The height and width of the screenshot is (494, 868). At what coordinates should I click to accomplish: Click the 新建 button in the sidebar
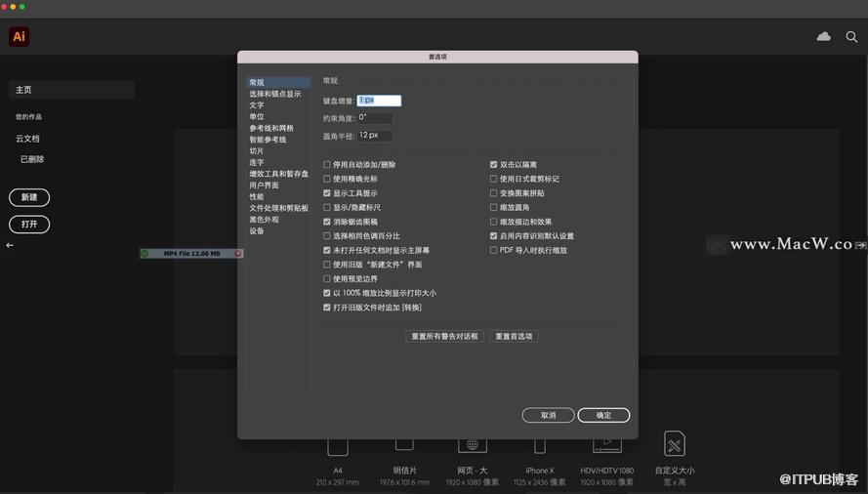click(29, 197)
